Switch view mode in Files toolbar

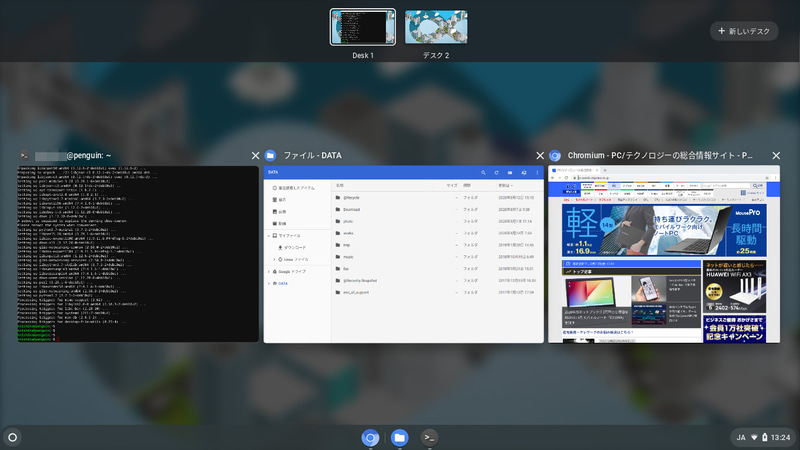click(510, 172)
